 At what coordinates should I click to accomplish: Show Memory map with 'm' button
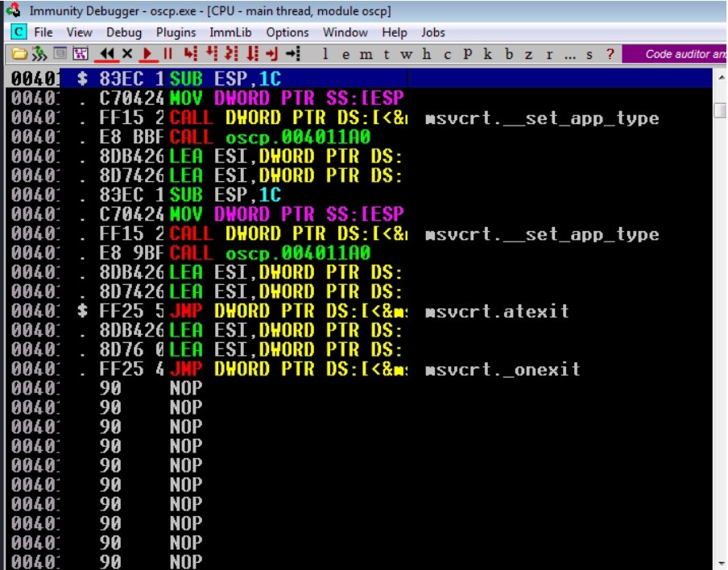366,55
